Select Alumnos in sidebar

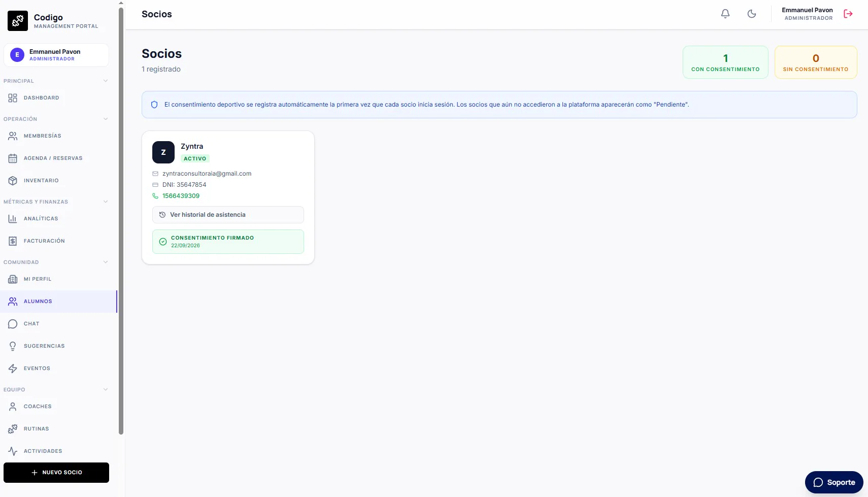point(58,302)
